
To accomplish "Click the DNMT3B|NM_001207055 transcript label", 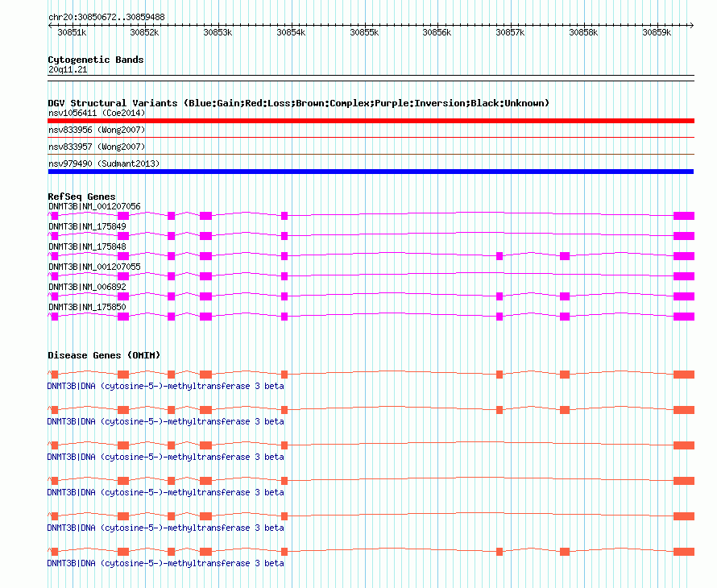I will pos(94,267).
